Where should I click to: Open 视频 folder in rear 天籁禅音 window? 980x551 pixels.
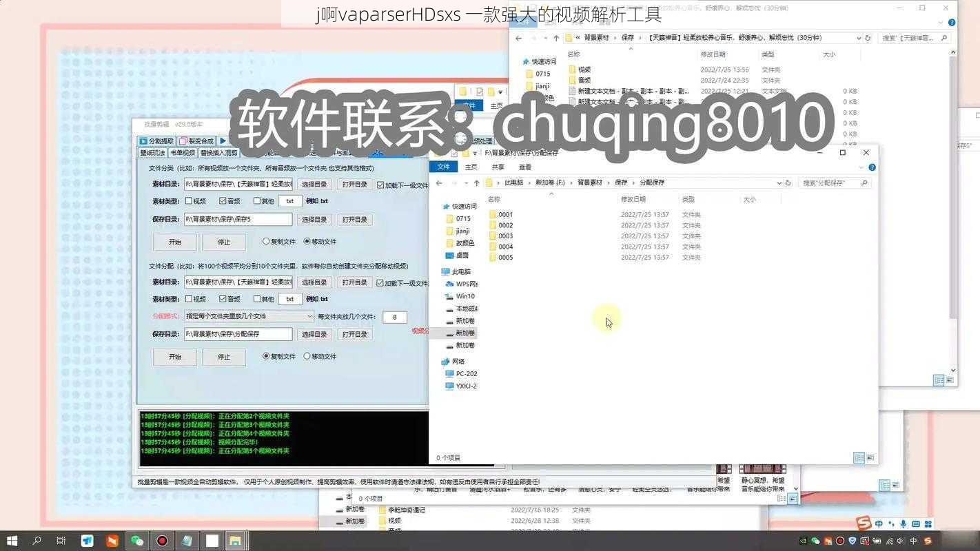point(584,70)
